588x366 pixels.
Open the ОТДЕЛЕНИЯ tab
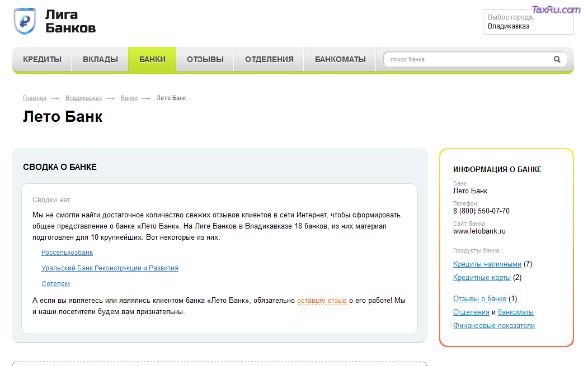(x=269, y=59)
